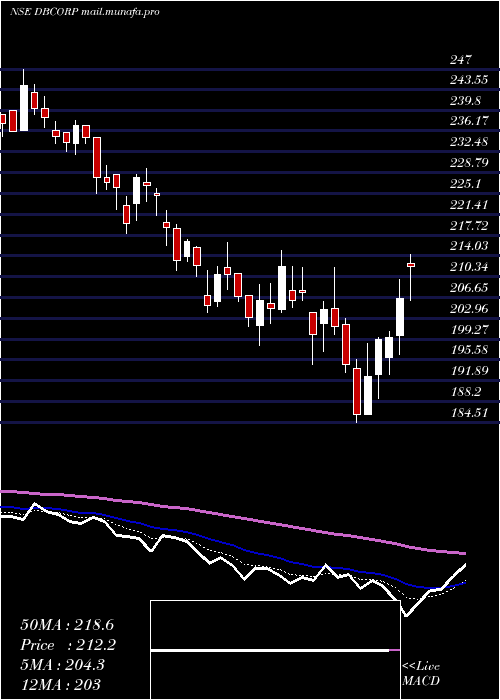Click the NSE DBCORP mail.munafa.pro title text

point(85,12)
